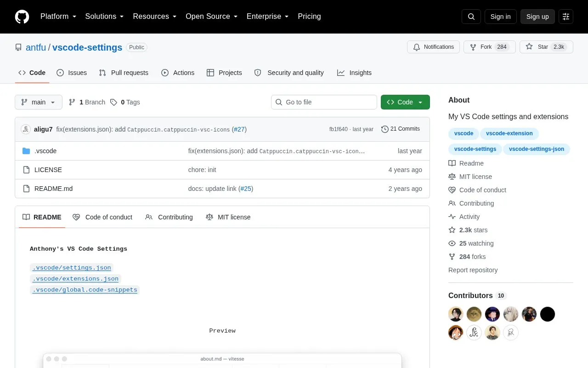Switch to the Projects tab

224,73
